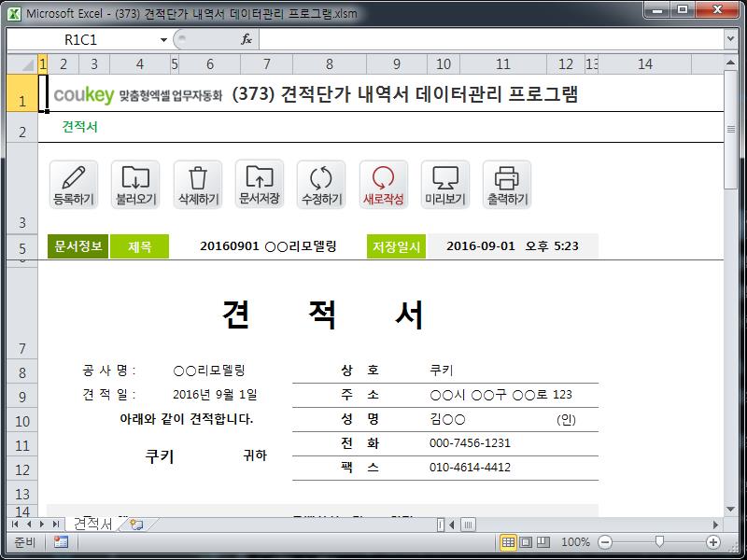The width and height of the screenshot is (747, 560).
Task: Click the 저장일시 green label cell
Action: (396, 246)
